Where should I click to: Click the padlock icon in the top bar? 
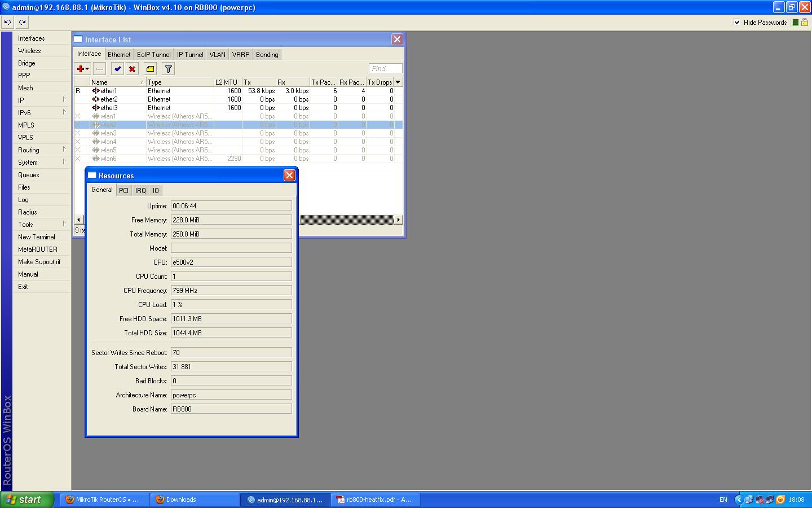tap(805, 22)
